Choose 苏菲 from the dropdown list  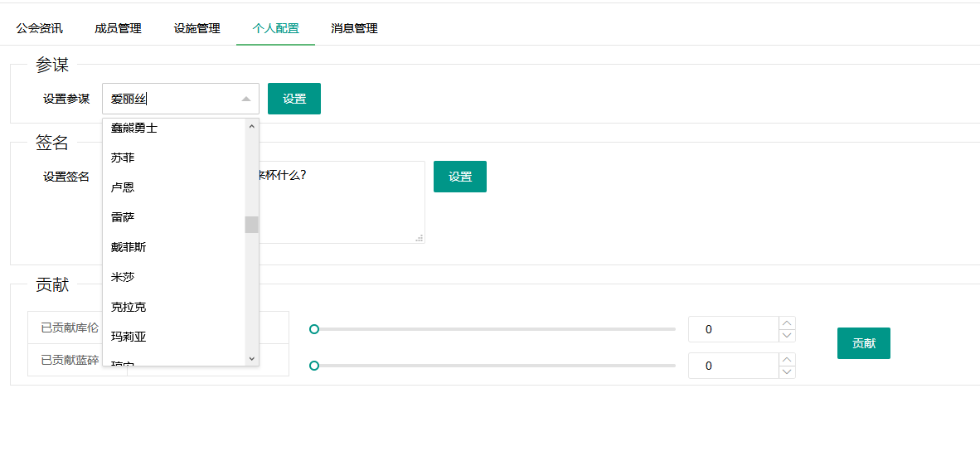point(174,158)
